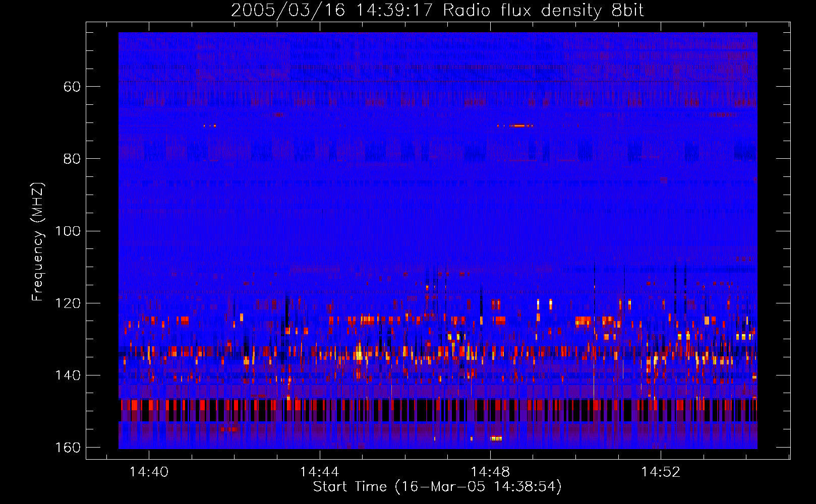Viewport: 816px width, 504px height.
Task: Click the plot title '2005/03/16 14:39:17 Radio flux density 8bit'
Action: click(438, 11)
